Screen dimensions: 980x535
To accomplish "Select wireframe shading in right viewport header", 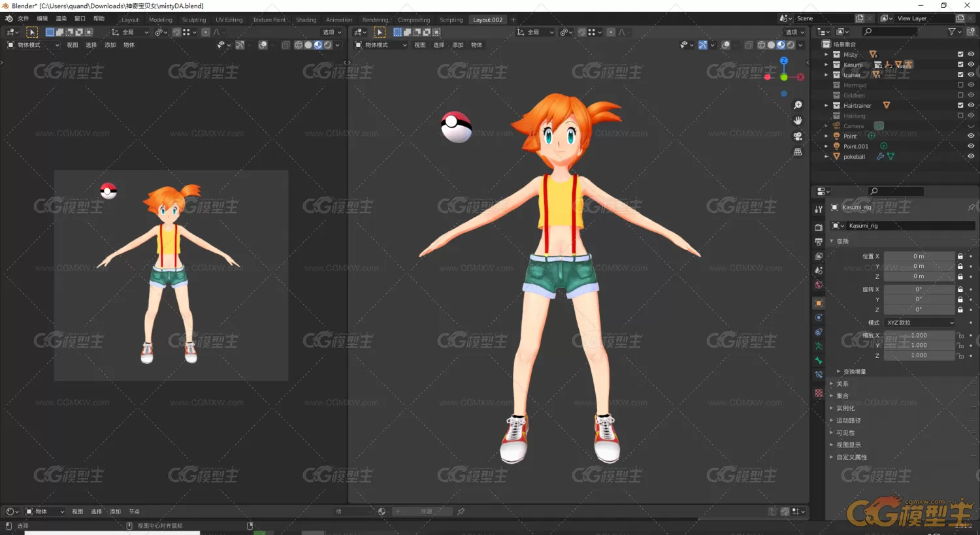I will pos(761,45).
